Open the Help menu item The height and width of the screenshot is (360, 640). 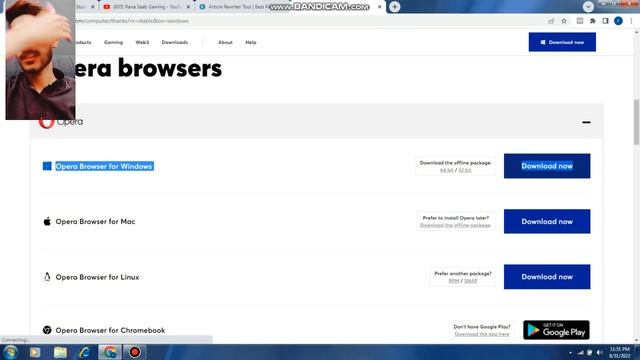point(251,42)
